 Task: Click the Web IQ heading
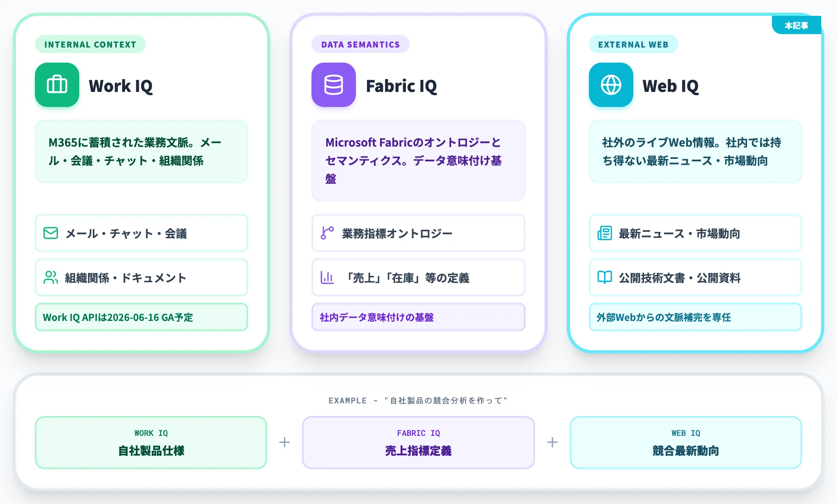[x=671, y=86]
